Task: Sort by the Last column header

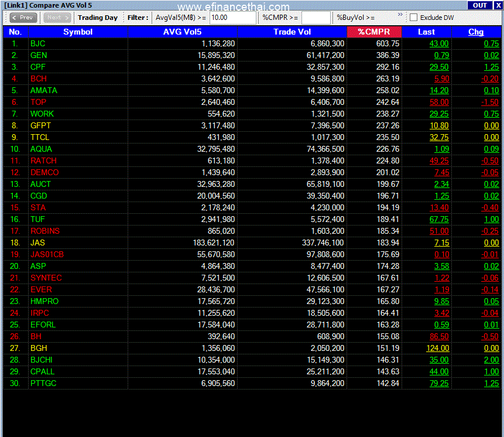Action: [x=427, y=32]
